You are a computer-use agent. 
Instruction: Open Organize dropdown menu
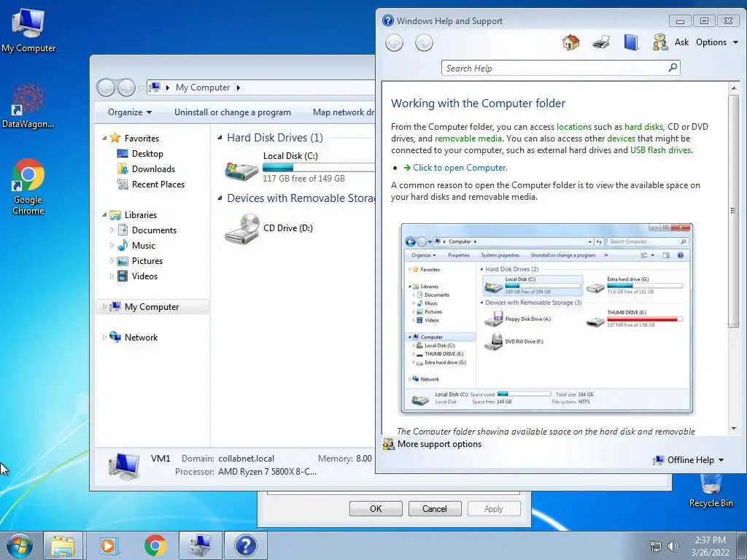point(130,112)
